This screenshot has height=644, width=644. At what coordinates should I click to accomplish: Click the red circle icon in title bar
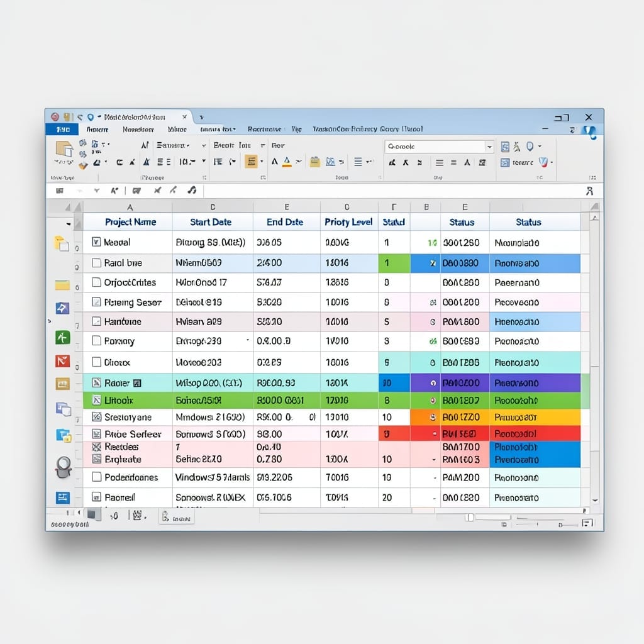click(55, 117)
